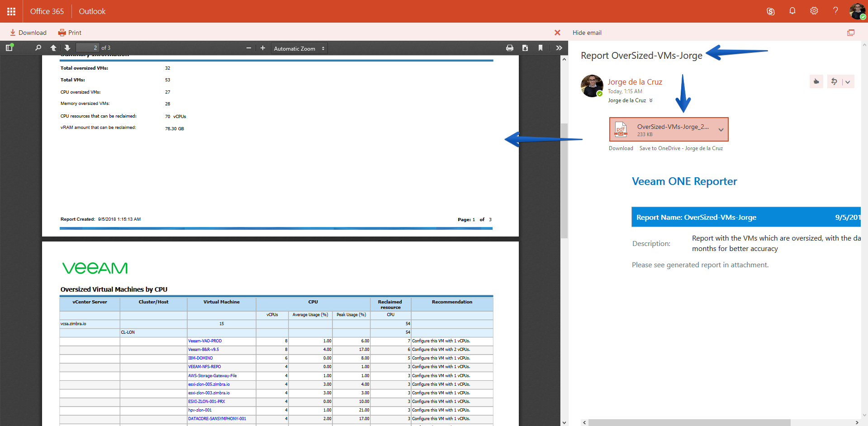This screenshot has width=868, height=426.
Task: Print from the PDF viewer toolbar icon
Action: (x=510, y=48)
